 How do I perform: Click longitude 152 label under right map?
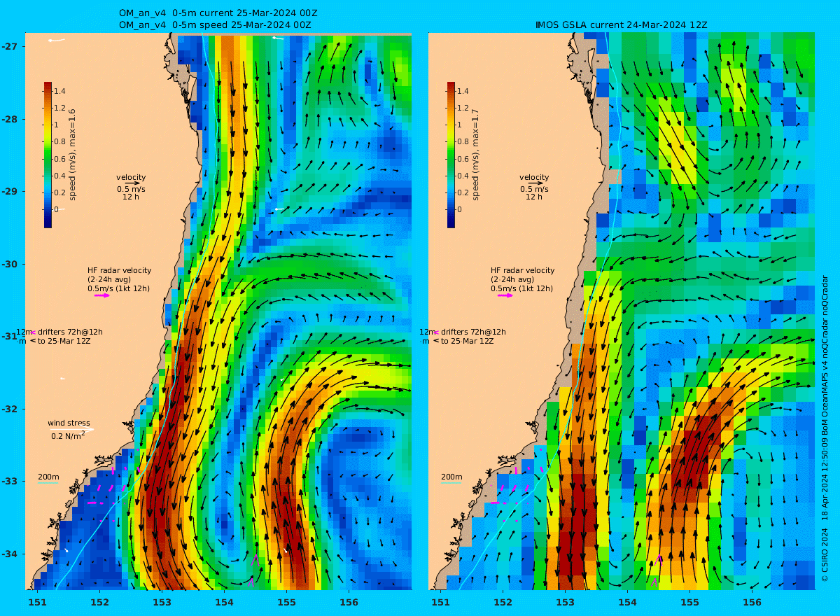[x=503, y=602]
